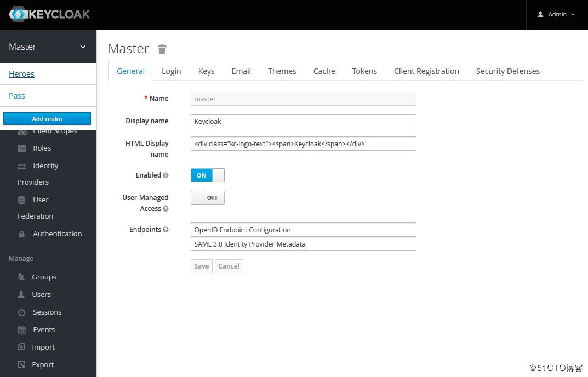Open the Admin user menu
Viewport: 588px width, 377px height.
click(557, 14)
